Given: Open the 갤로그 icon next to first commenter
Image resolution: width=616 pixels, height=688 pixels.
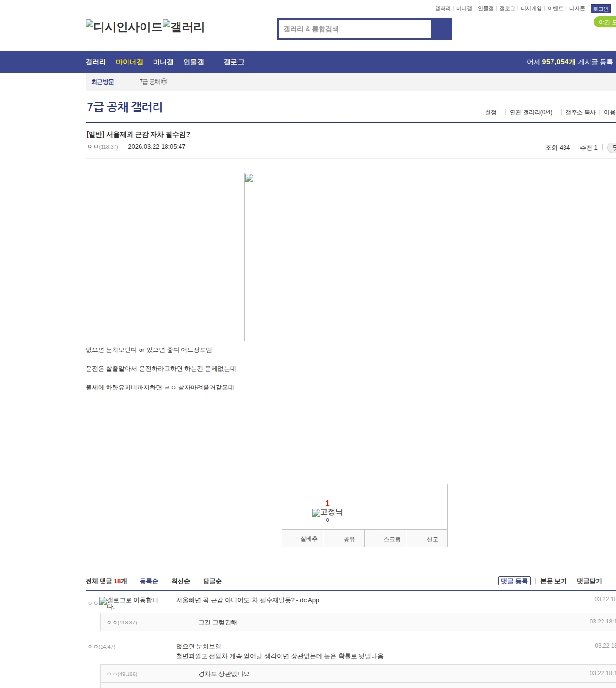Looking at the screenshot, I should coord(128,603).
